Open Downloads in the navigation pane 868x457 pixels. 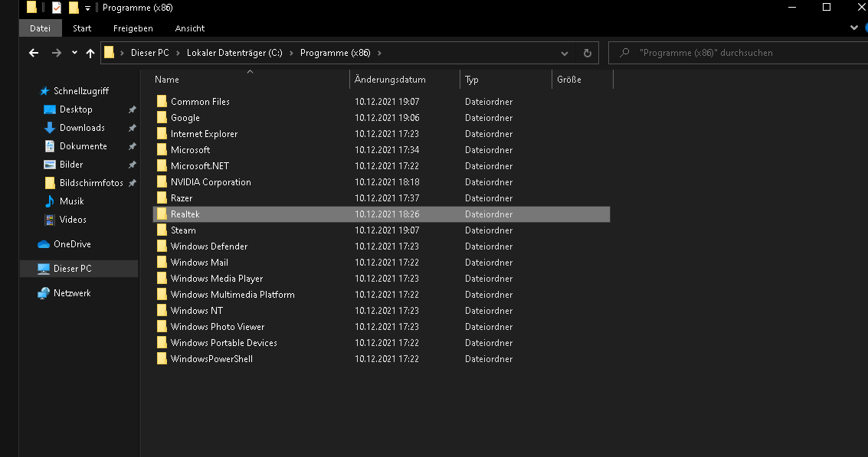82,128
